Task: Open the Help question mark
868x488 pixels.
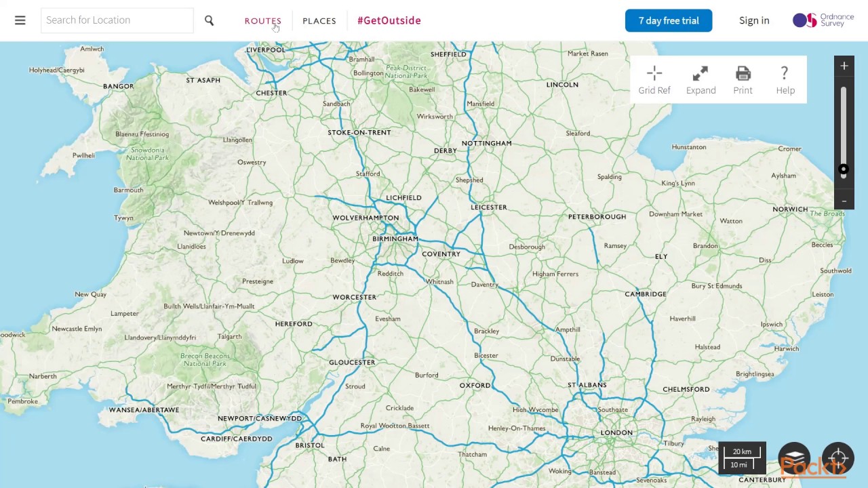Action: (x=785, y=80)
